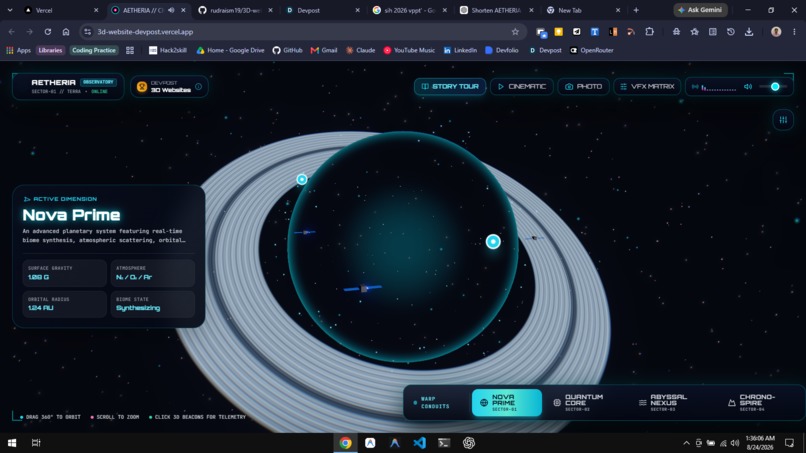The image size is (806, 453).
Task: Open the tab groups grid icon in bookmarks bar
Action: pos(130,50)
